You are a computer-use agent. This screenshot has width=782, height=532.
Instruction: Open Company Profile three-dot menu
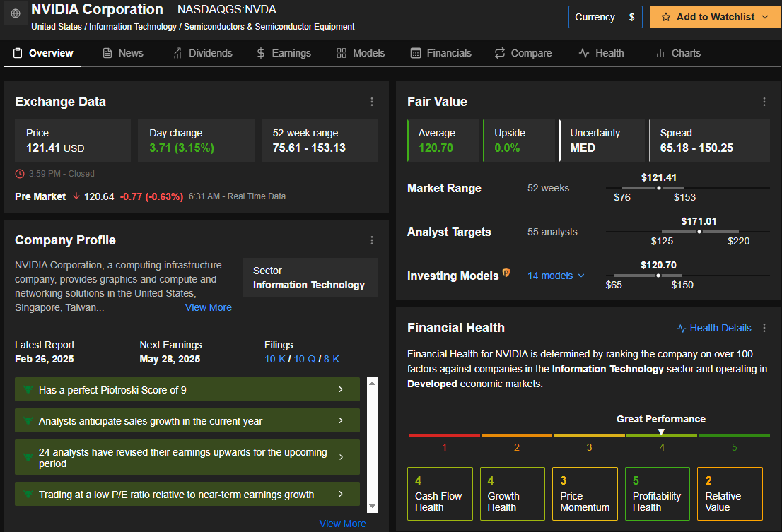click(371, 240)
